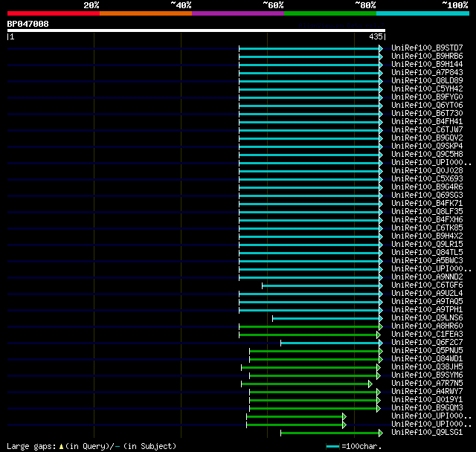The width and height of the screenshot is (476, 452).
Task: Open hit UniRef100_A7P843
Action: tap(427, 73)
